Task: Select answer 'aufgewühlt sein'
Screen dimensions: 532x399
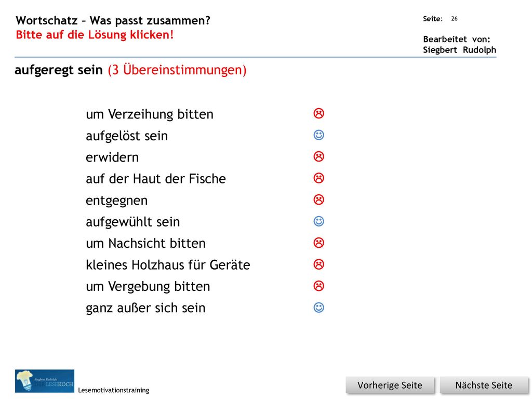Action: 132,222
